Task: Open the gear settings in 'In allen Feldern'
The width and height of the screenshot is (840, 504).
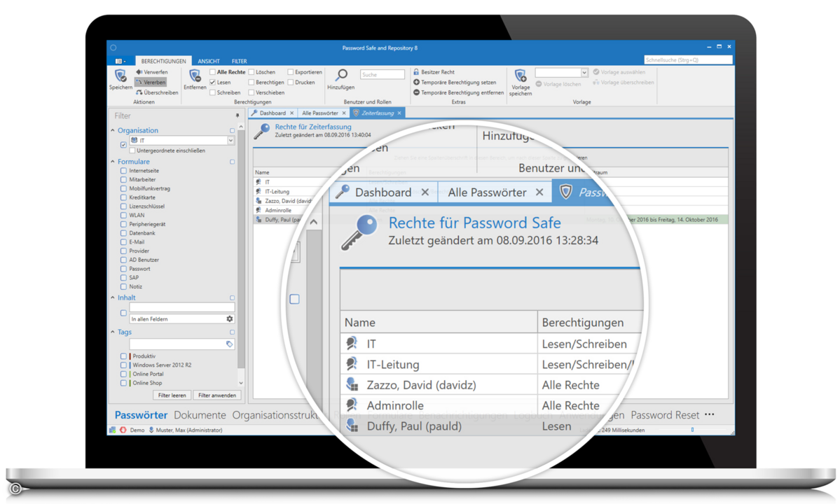Action: [x=229, y=319]
